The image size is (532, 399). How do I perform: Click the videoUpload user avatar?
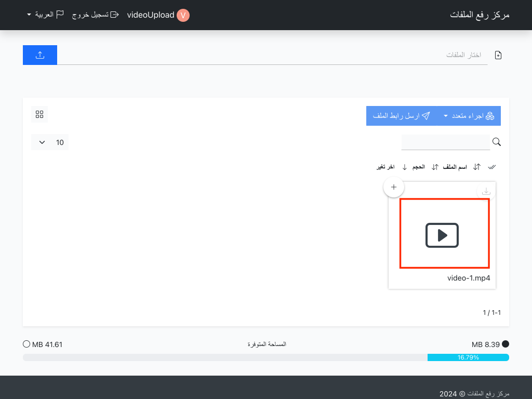pyautogui.click(x=183, y=15)
